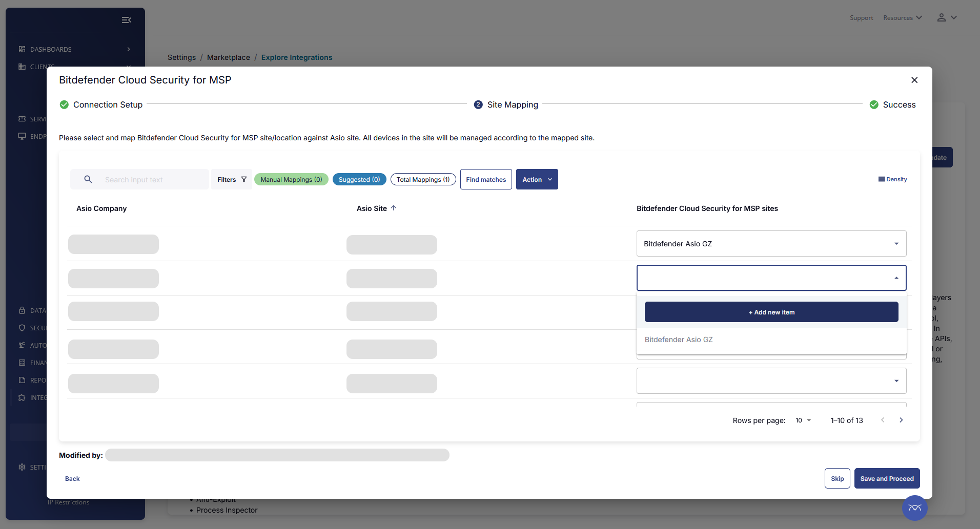Click the search input text field
980x529 pixels.
tap(149, 179)
